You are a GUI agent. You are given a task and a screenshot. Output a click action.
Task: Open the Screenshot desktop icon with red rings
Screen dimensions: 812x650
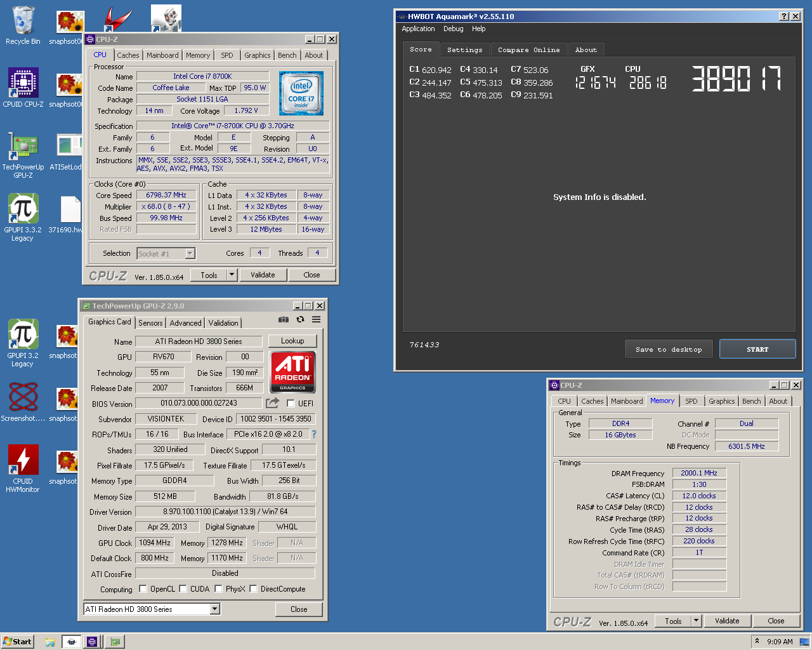tap(23, 402)
